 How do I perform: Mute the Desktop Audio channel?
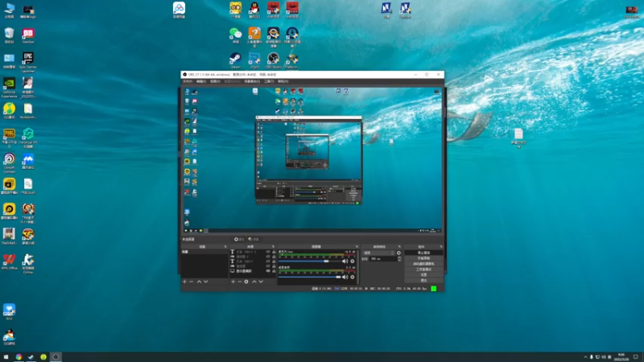[x=345, y=277]
